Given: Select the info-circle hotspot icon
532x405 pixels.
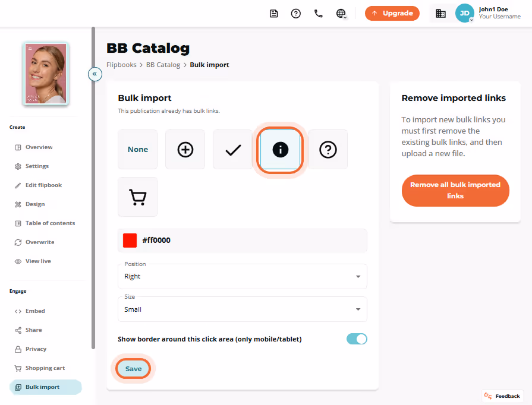Looking at the screenshot, I should pos(280,150).
